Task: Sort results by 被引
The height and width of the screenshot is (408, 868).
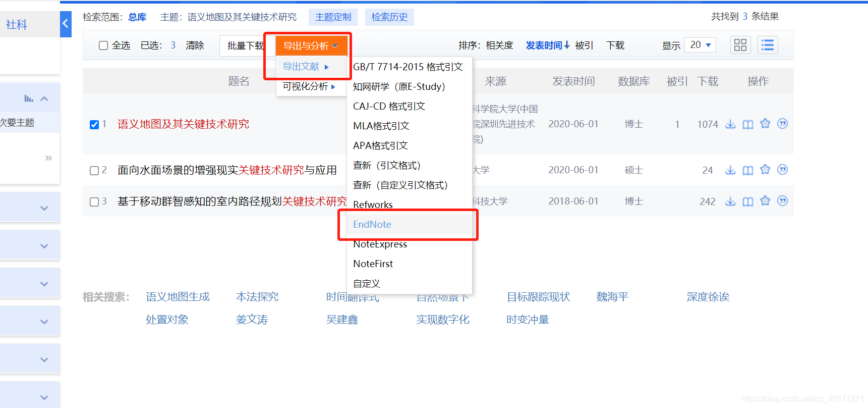Action: coord(584,45)
